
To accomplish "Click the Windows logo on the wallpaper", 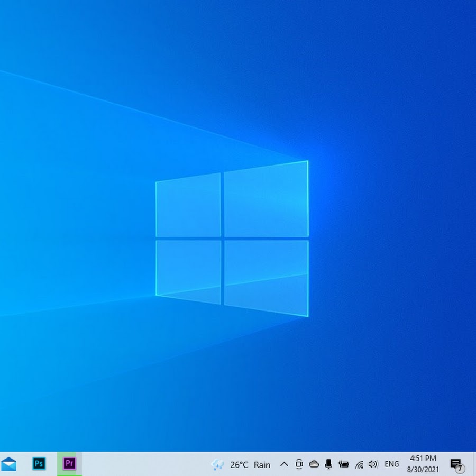I will pyautogui.click(x=232, y=238).
